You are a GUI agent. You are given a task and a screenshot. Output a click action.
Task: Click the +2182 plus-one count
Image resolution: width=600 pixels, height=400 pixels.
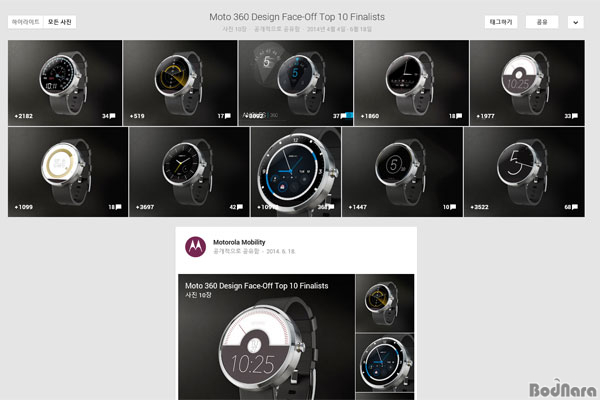click(x=24, y=116)
